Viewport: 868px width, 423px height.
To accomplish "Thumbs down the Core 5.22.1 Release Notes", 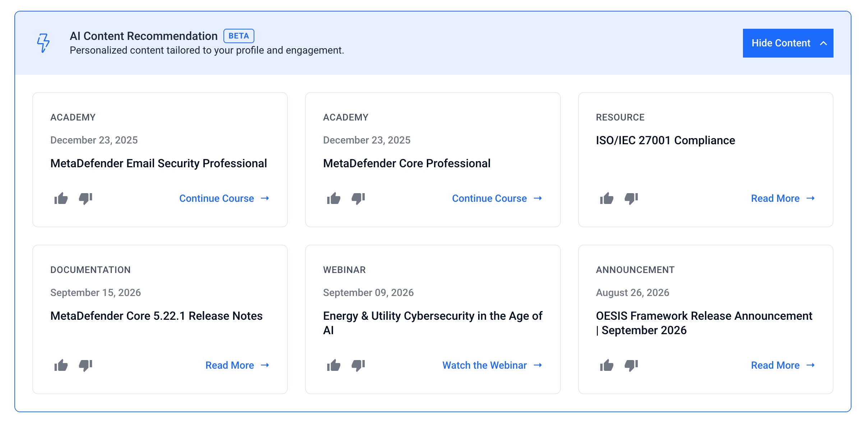I will 86,365.
